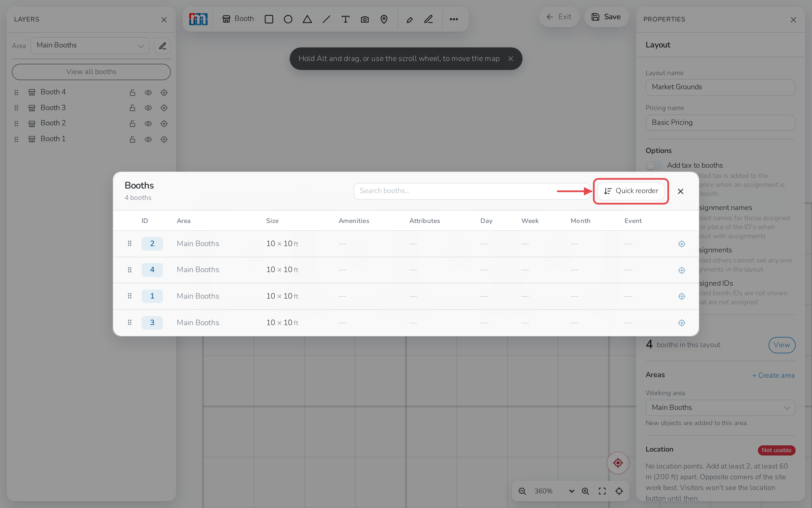This screenshot has height=508, width=812.
Task: Select the highlighter pen tool
Action: pyautogui.click(x=409, y=19)
